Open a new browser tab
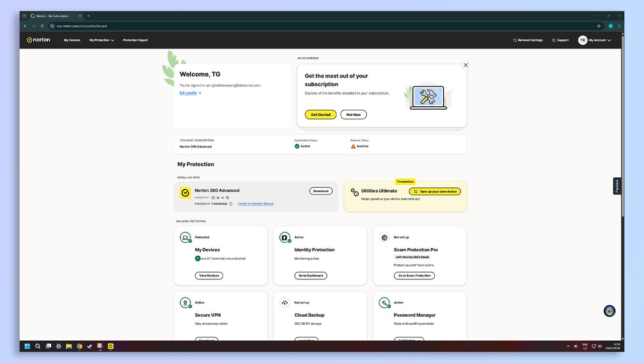 [89, 16]
